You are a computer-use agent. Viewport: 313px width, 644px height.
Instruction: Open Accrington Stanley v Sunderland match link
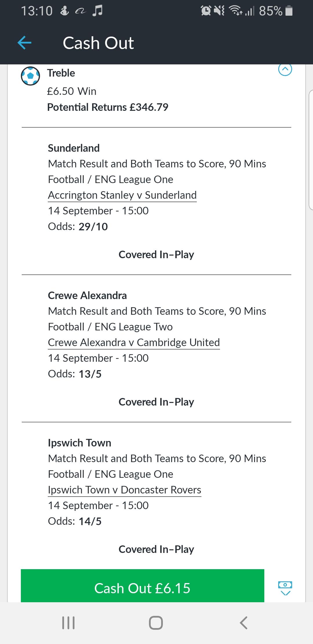click(122, 195)
